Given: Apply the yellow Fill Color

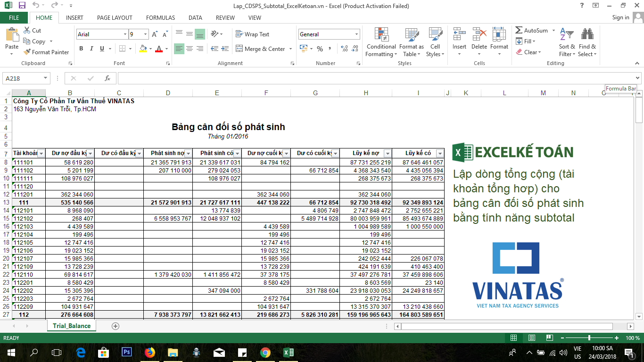Looking at the screenshot, I should pyautogui.click(x=143, y=49).
